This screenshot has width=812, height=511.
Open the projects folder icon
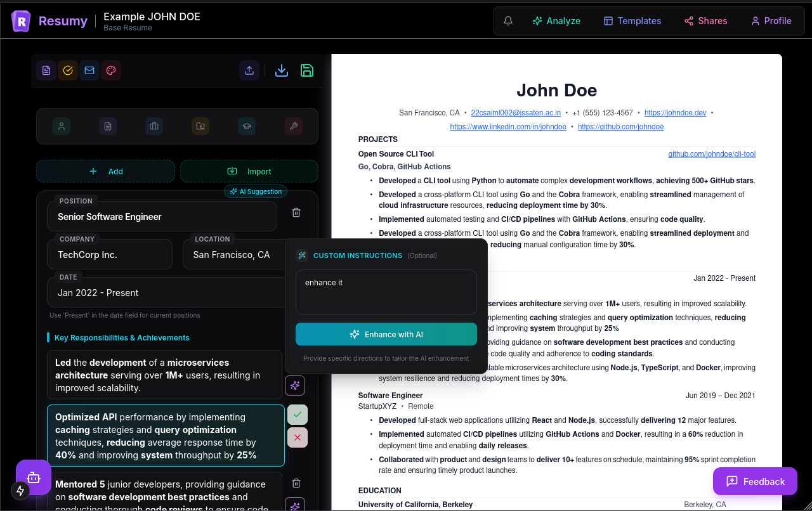point(200,126)
